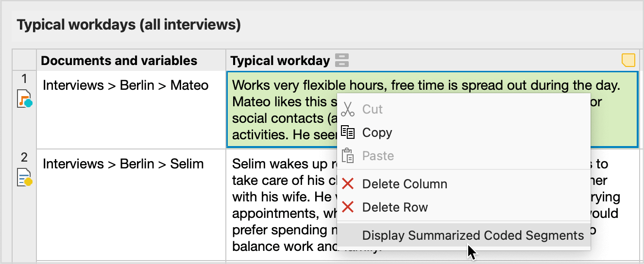Click the Typical workday column header
The image size is (644, 264).
pyautogui.click(x=432, y=61)
